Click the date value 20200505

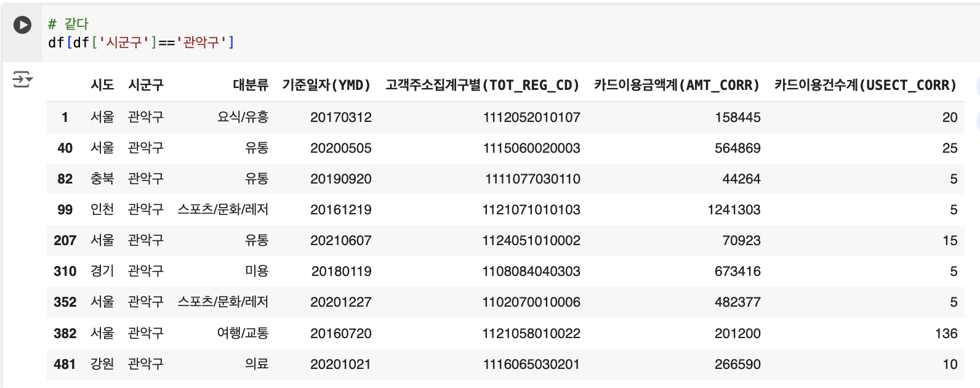tap(341, 148)
